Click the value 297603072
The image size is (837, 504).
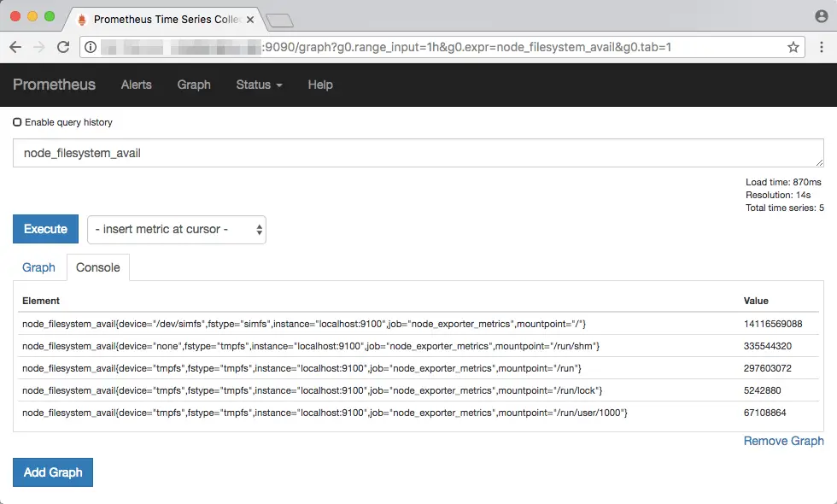coord(768,368)
